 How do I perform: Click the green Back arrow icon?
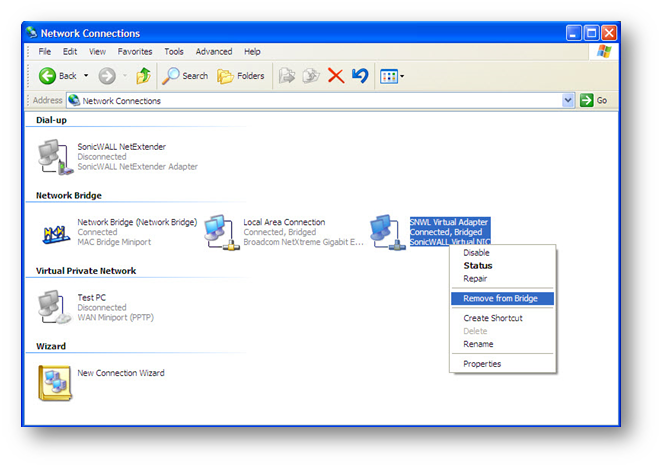(47, 76)
